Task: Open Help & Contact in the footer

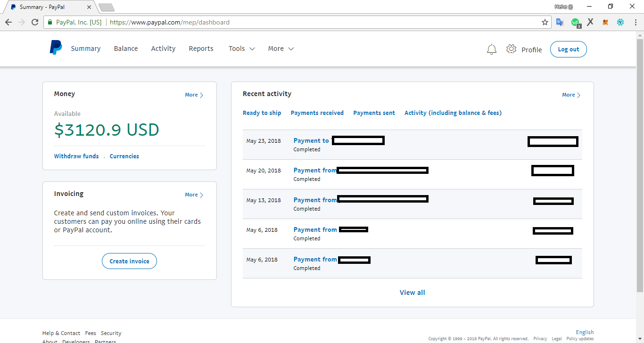Action: click(61, 333)
